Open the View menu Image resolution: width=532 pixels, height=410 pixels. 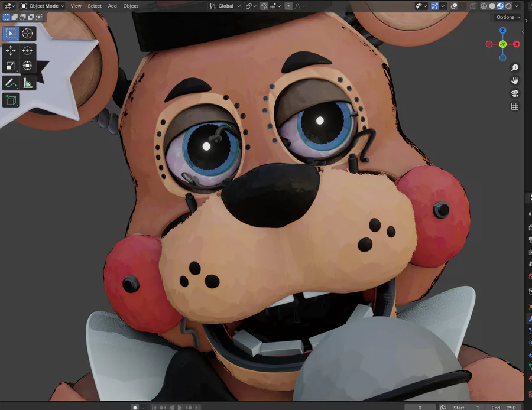point(76,6)
